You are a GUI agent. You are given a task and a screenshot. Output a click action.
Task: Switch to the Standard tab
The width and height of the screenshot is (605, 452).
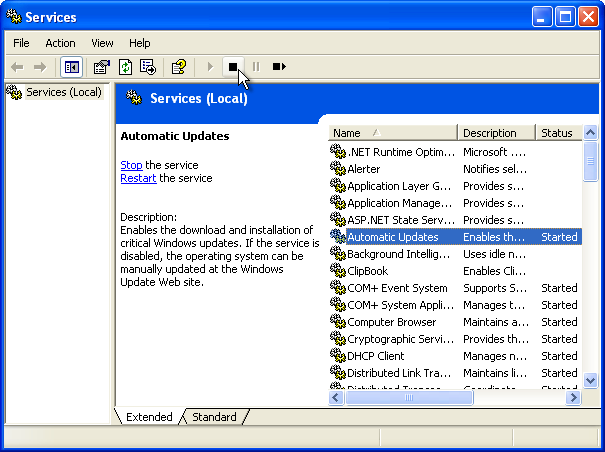(214, 417)
